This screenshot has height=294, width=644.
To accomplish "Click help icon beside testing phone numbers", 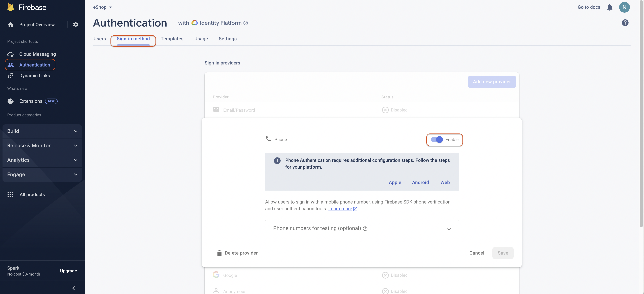I will coord(365,229).
